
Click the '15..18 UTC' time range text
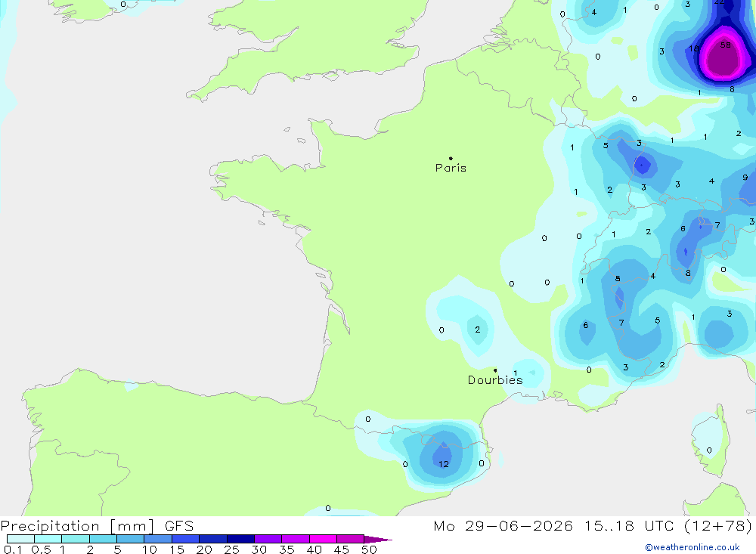(x=629, y=526)
